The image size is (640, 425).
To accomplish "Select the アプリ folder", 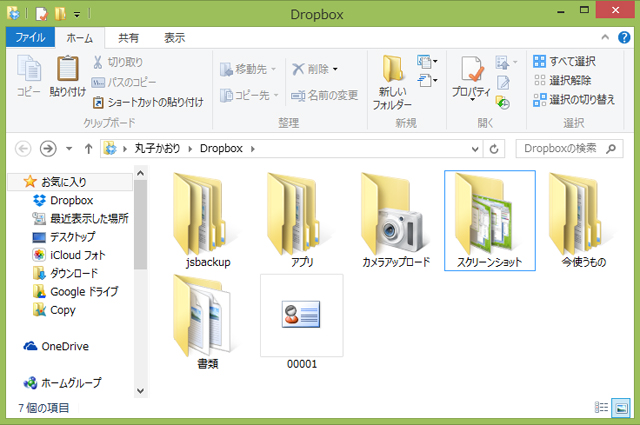I will [x=302, y=220].
